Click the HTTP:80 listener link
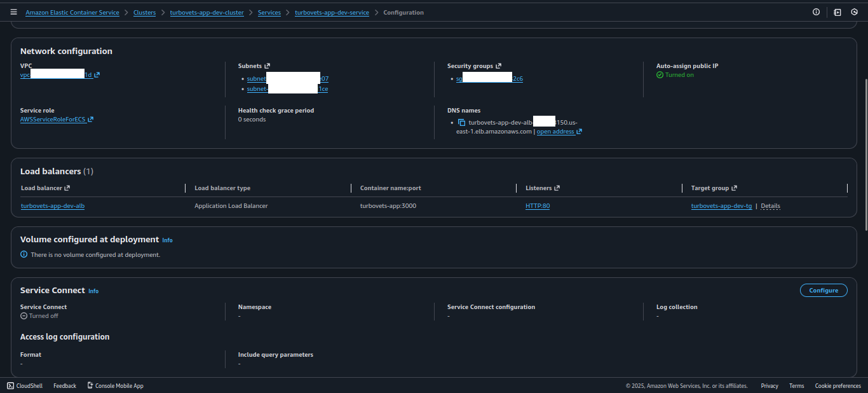The height and width of the screenshot is (393, 868). pos(536,205)
